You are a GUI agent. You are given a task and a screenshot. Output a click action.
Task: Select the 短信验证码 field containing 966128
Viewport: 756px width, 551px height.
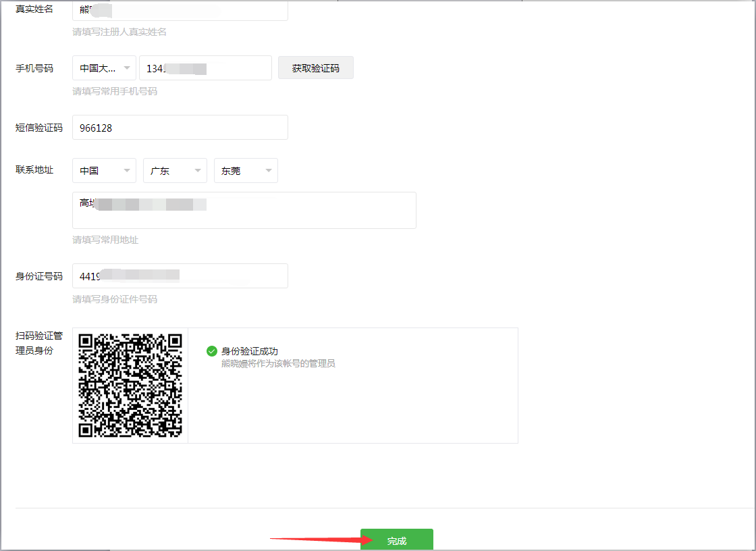pos(180,128)
